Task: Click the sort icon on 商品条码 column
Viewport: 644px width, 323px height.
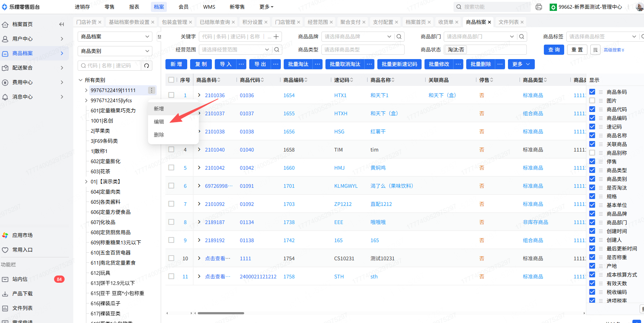Action: pos(219,80)
